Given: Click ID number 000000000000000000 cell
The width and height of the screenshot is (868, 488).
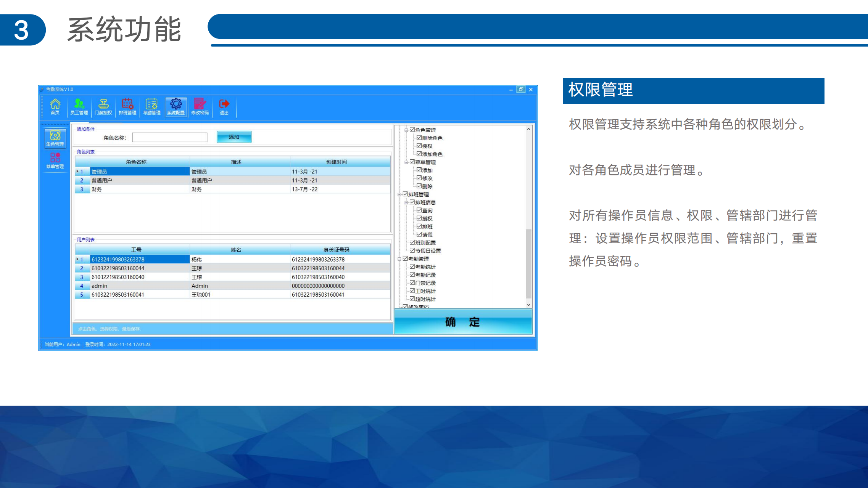Looking at the screenshot, I should (340, 286).
